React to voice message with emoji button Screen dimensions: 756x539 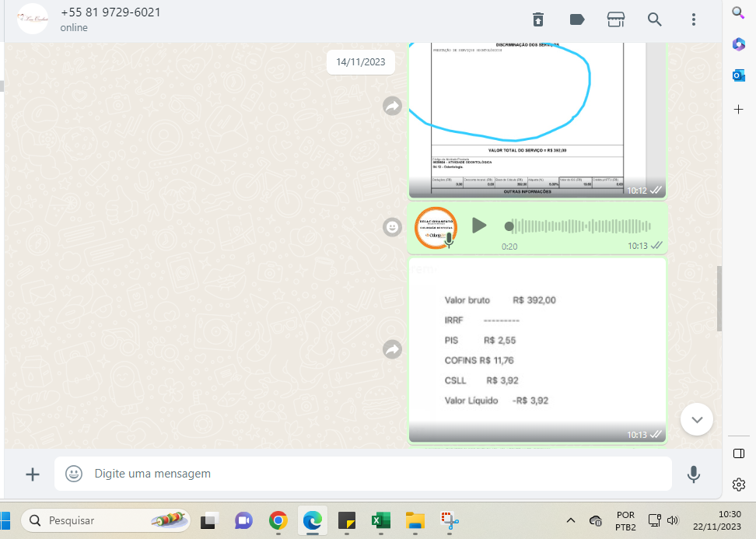(x=393, y=227)
